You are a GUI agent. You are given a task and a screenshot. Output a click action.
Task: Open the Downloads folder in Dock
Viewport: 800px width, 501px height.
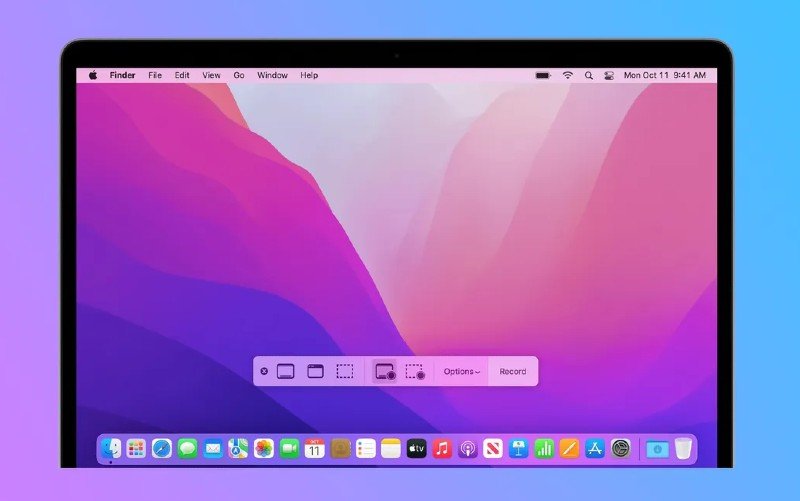coord(658,449)
